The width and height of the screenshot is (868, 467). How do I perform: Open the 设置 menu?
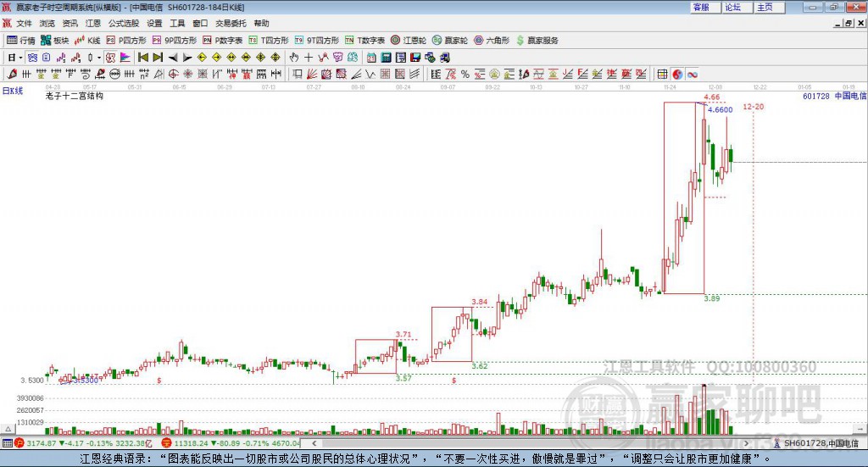pos(154,23)
